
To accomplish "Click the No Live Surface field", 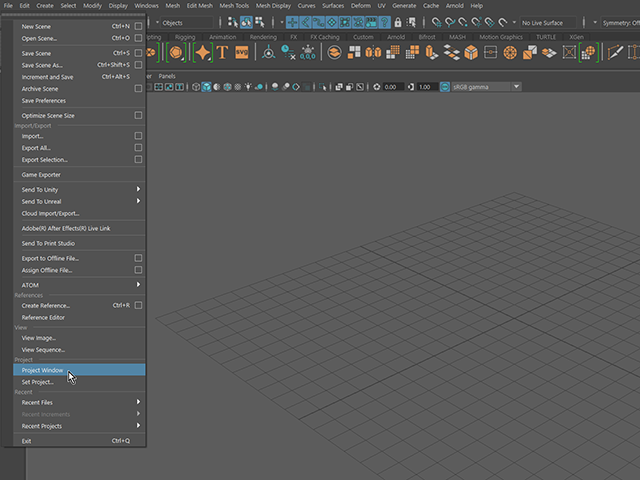I will click(x=548, y=23).
